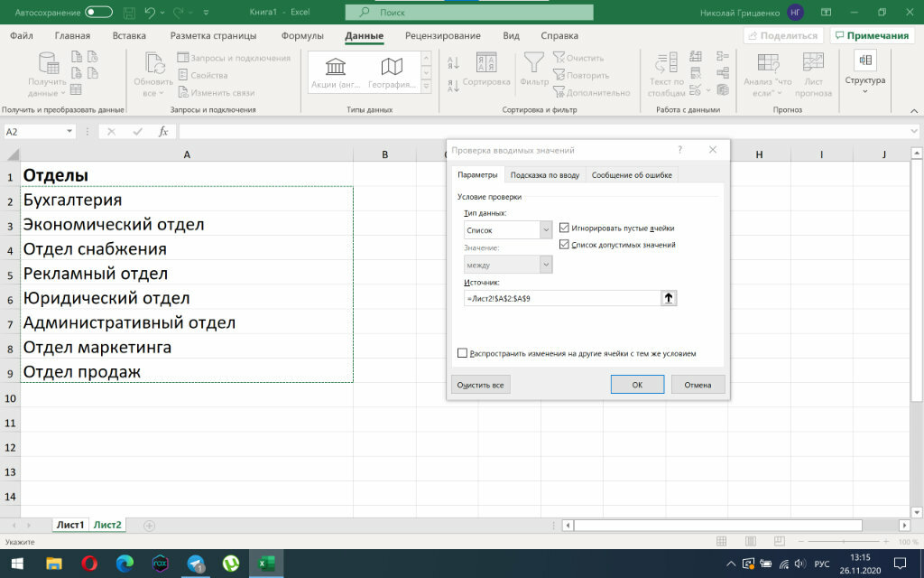Click the Save disk icon
The width and height of the screenshot is (924, 578).
(129, 12)
